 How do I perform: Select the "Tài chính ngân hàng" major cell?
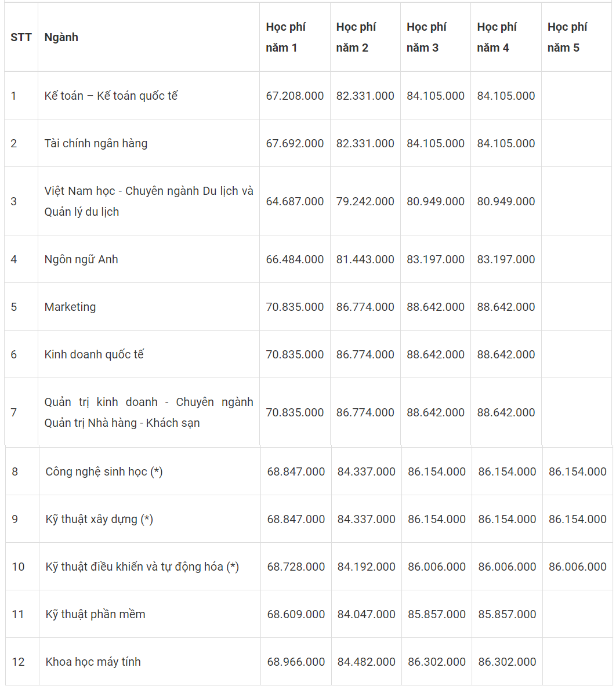(96, 143)
